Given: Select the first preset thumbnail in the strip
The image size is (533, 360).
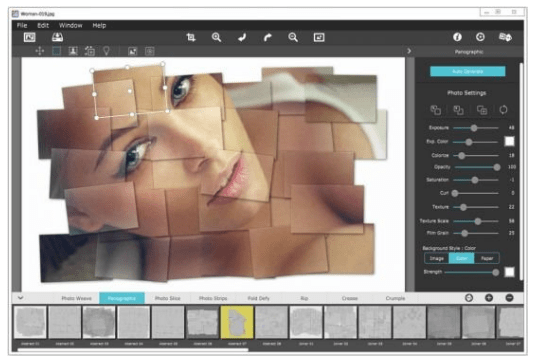Looking at the screenshot, I should tap(30, 322).
